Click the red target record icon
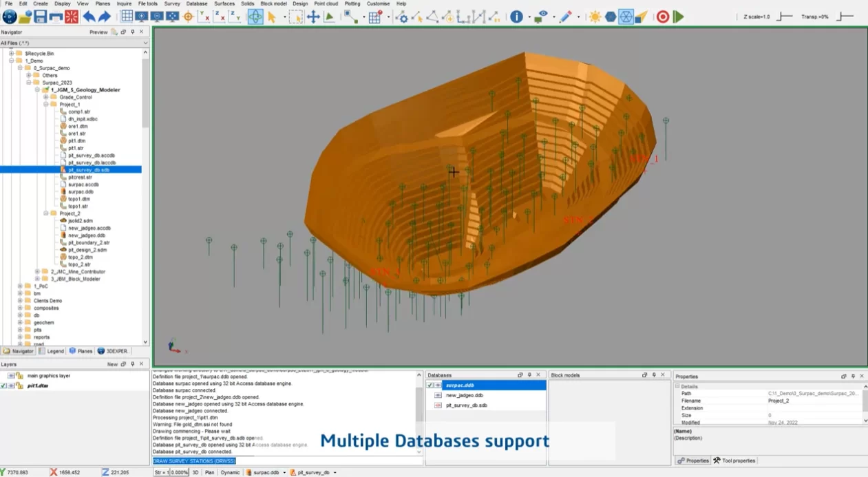This screenshot has height=477, width=868. pos(662,17)
